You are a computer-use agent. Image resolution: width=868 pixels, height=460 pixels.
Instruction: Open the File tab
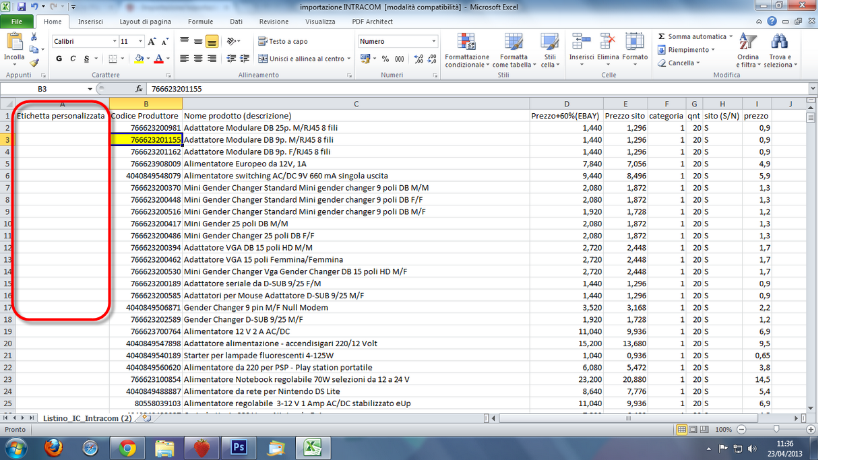coord(17,22)
